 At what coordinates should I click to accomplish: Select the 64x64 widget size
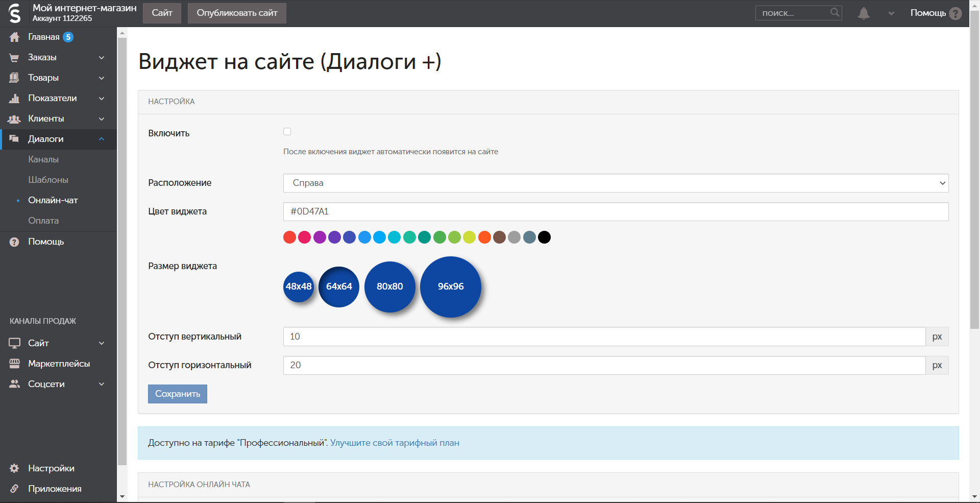coord(339,287)
